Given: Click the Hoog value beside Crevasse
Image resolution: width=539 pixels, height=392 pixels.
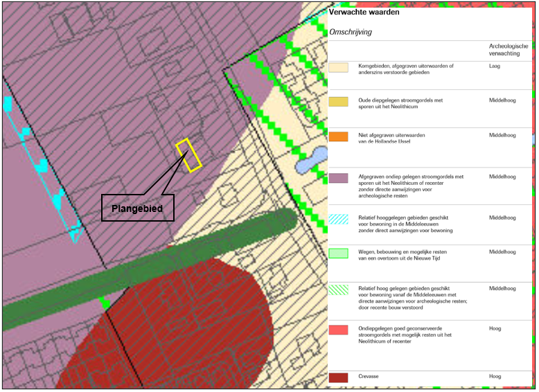Looking at the screenshot, I should (495, 377).
